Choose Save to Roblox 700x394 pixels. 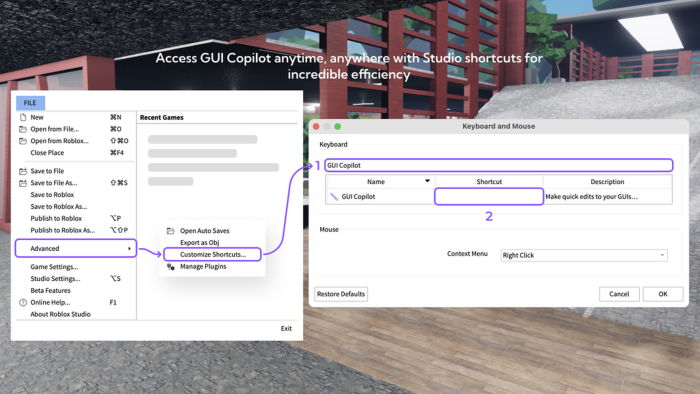(52, 195)
